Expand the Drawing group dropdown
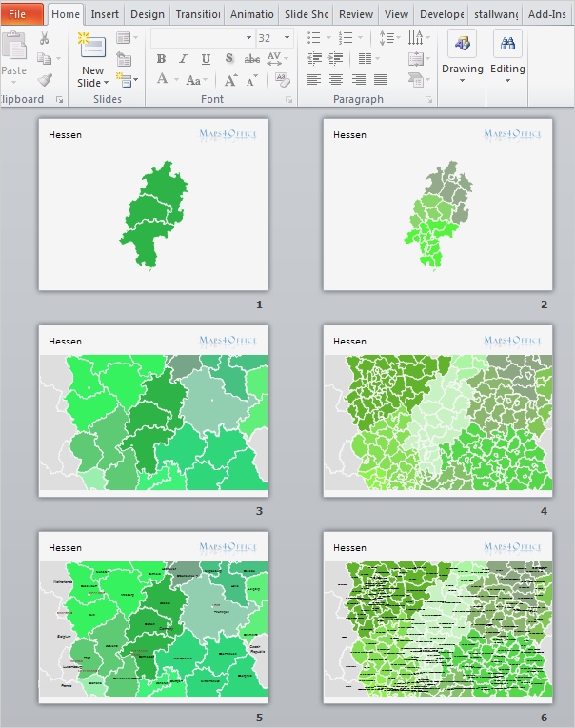This screenshot has width=575, height=728. 462,81
